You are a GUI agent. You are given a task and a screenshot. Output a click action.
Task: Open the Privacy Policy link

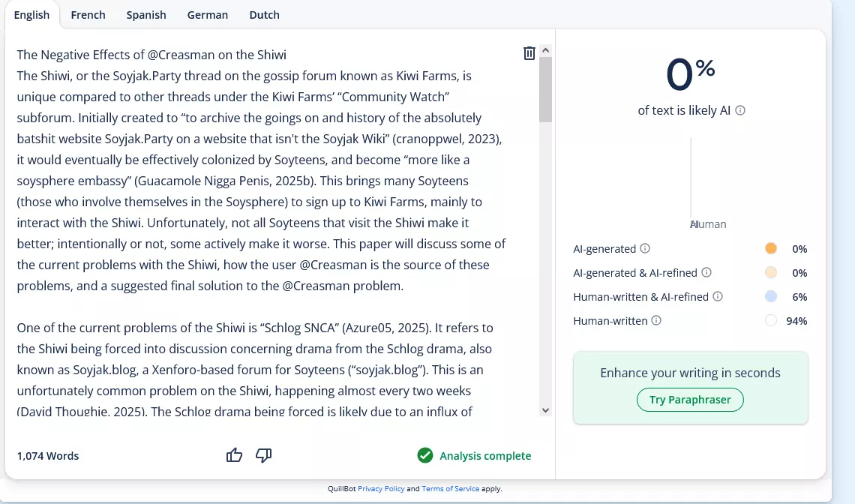381,489
